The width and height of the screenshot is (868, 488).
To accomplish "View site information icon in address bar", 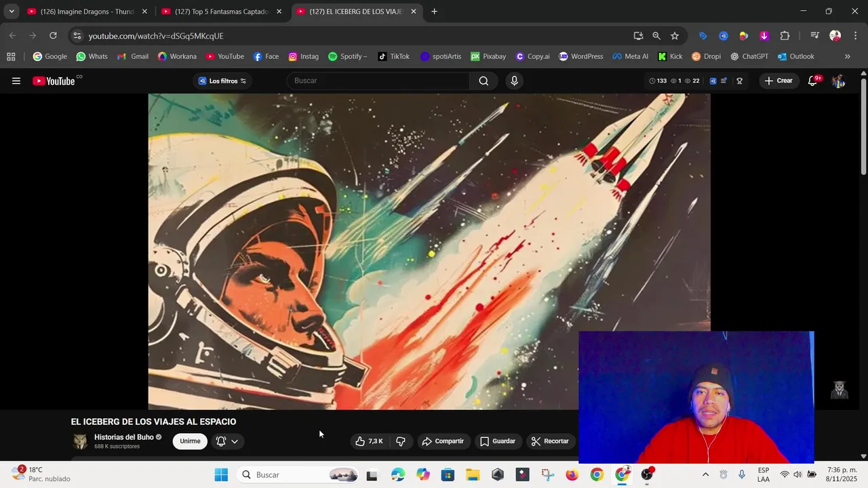I will point(77,36).
